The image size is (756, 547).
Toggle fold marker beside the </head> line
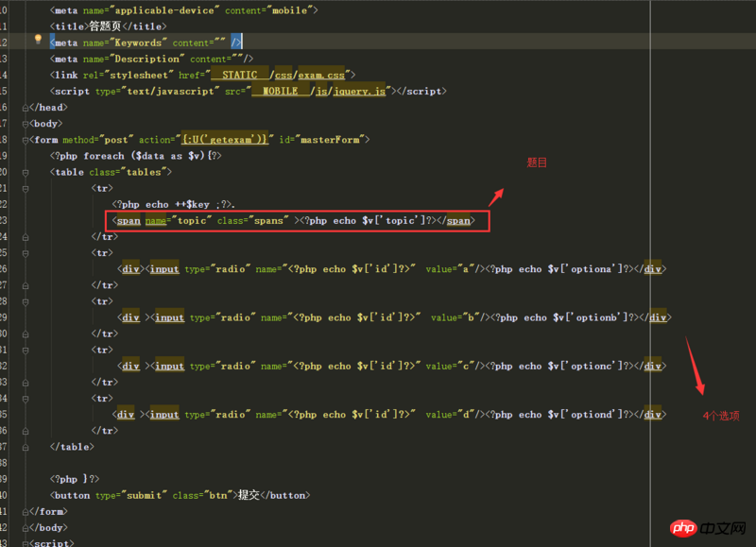pyautogui.click(x=26, y=108)
